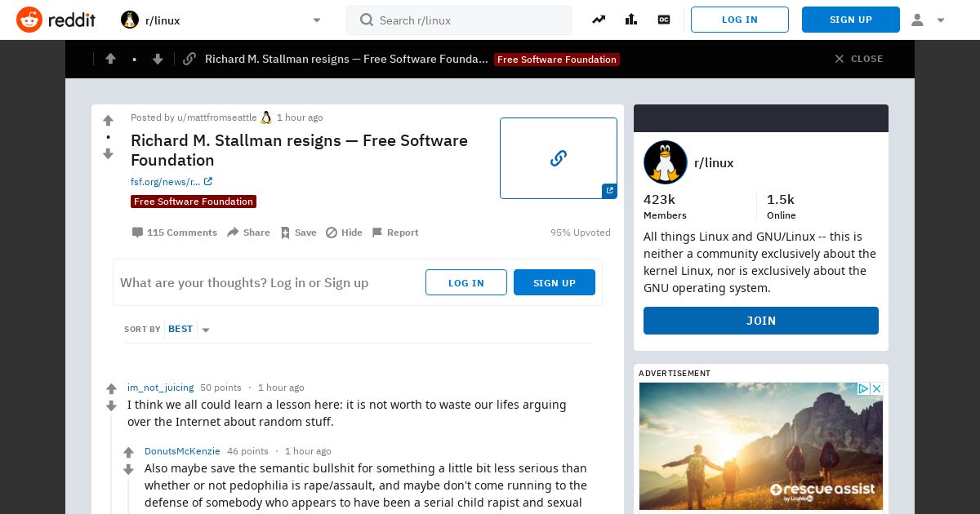Click the external link icon on the thumbnail
Viewport: 980px width, 514px height.
[609, 191]
